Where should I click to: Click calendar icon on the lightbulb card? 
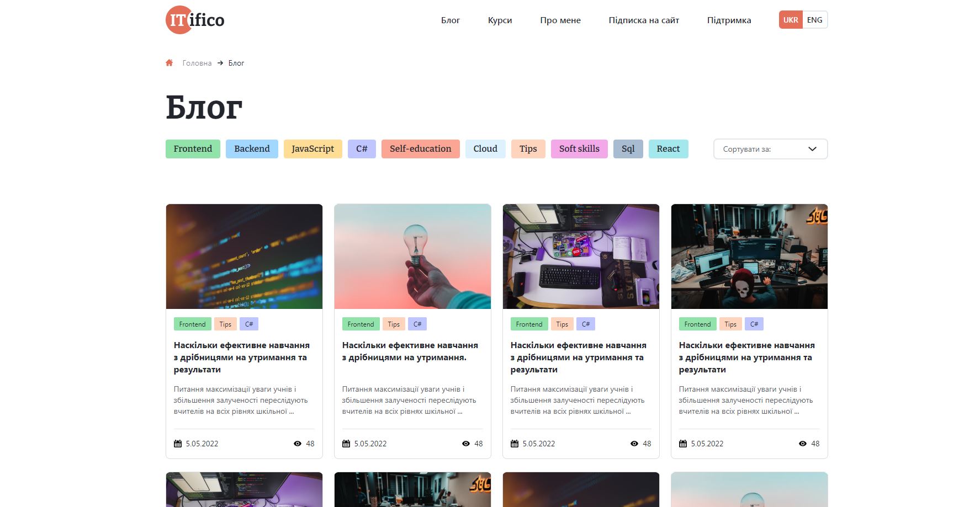pyautogui.click(x=346, y=444)
